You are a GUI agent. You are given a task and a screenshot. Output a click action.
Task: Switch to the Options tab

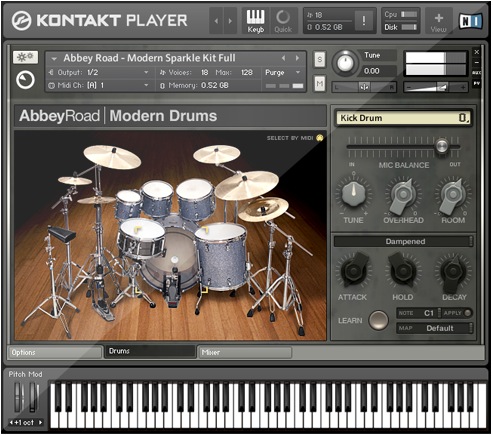pyautogui.click(x=55, y=352)
